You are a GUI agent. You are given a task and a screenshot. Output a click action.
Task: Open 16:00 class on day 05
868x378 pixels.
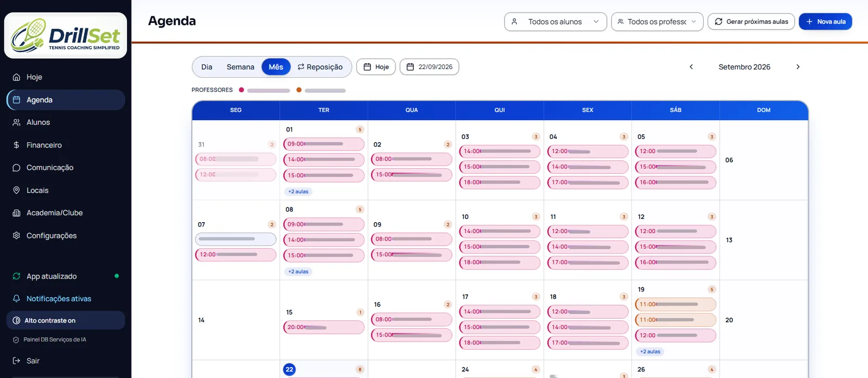click(x=675, y=182)
